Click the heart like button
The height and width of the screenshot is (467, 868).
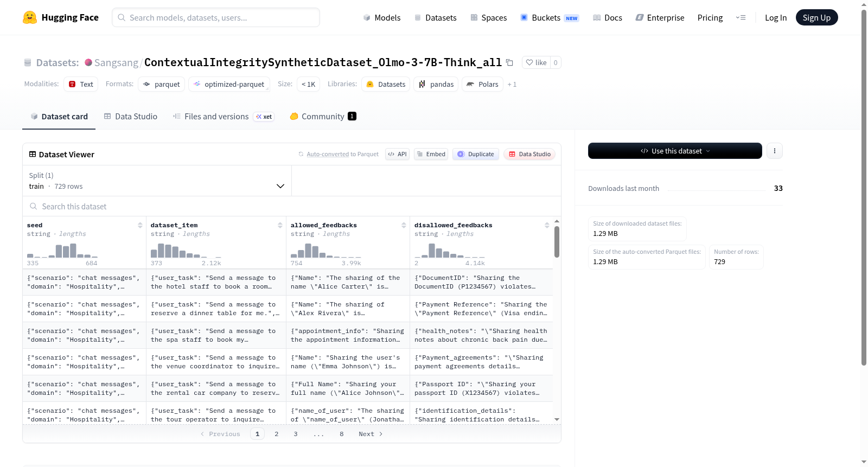(x=536, y=62)
